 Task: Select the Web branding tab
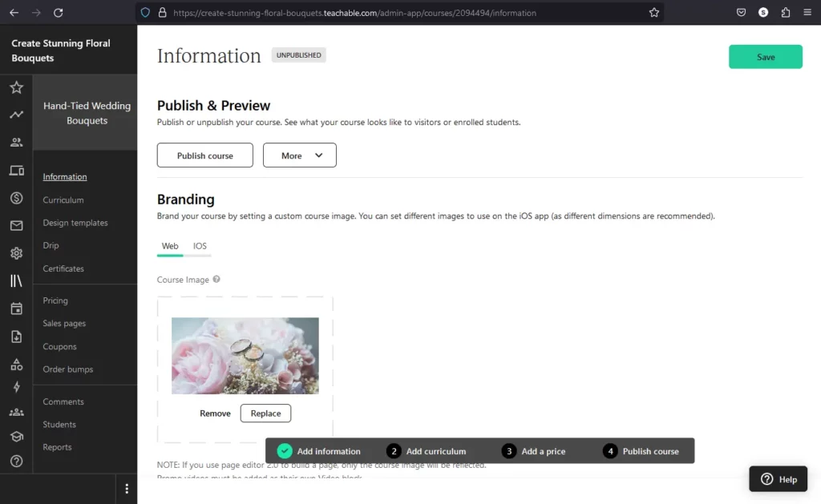point(169,246)
